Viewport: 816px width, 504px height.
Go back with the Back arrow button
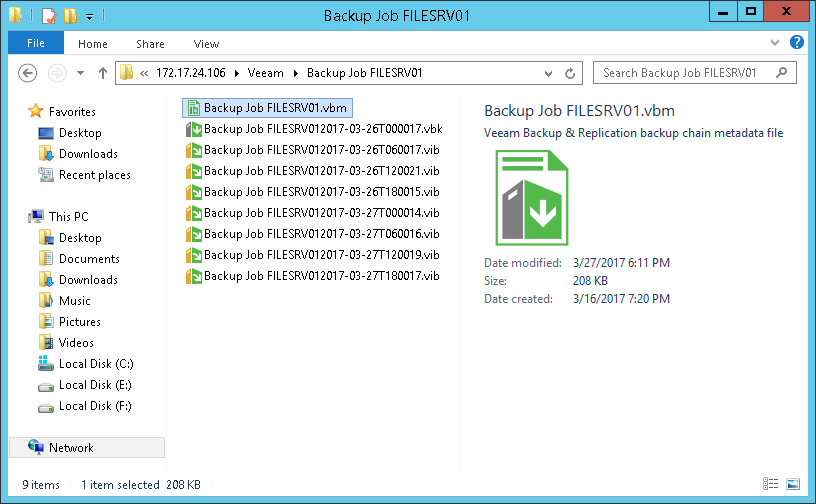(x=28, y=73)
